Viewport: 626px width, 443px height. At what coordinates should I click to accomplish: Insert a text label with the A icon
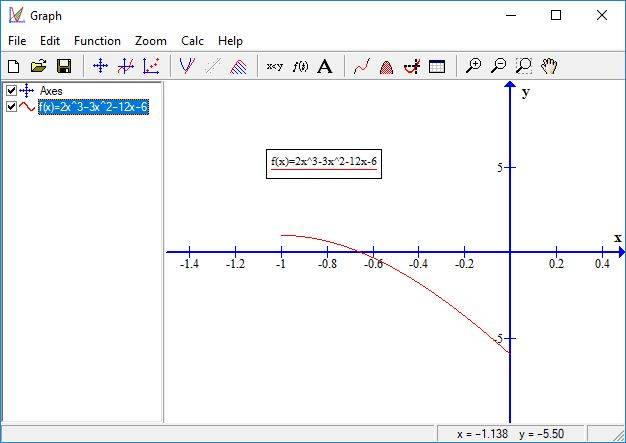pyautogui.click(x=325, y=67)
